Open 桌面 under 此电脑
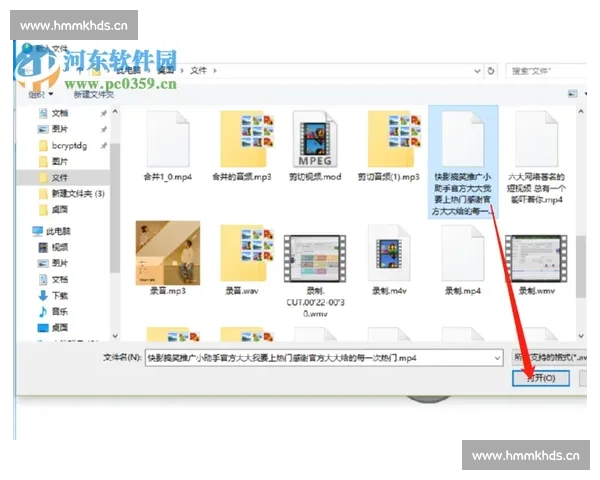The height and width of the screenshot is (480, 600). point(60,328)
